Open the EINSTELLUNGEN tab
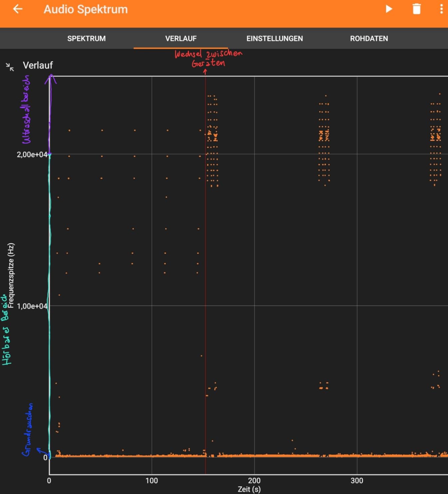The height and width of the screenshot is (494, 448). point(275,39)
